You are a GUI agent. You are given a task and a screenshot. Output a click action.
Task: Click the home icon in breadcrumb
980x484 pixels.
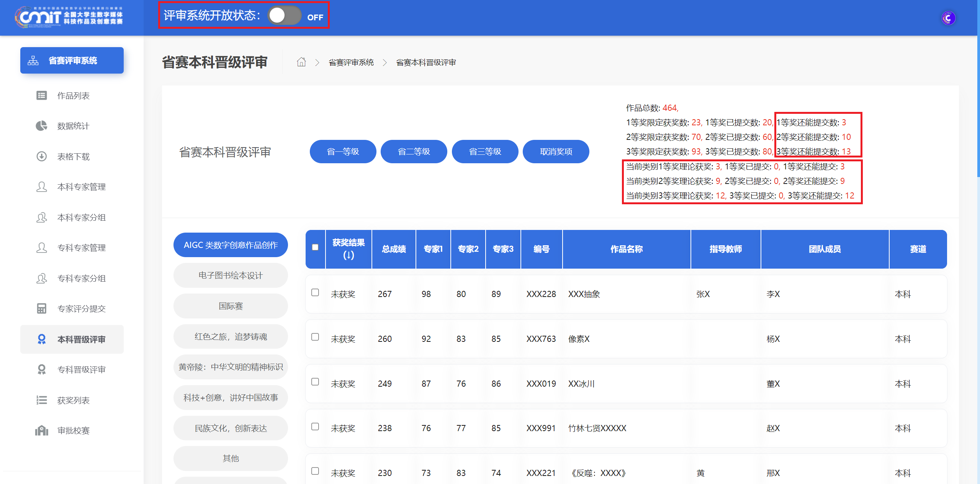[x=301, y=62]
